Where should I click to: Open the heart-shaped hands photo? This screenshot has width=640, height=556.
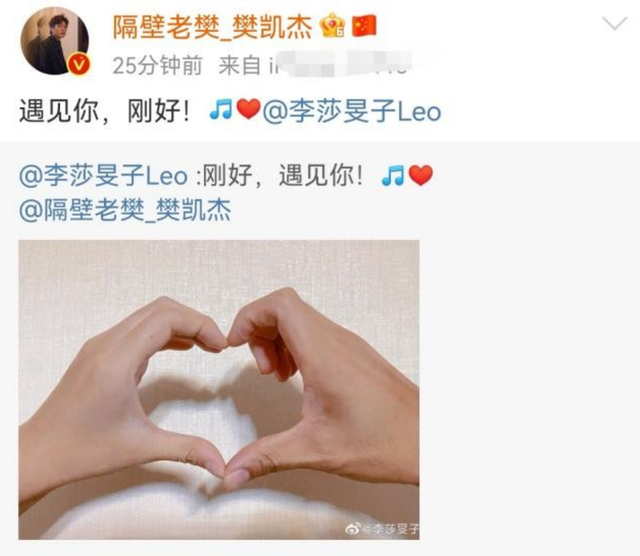click(219, 389)
